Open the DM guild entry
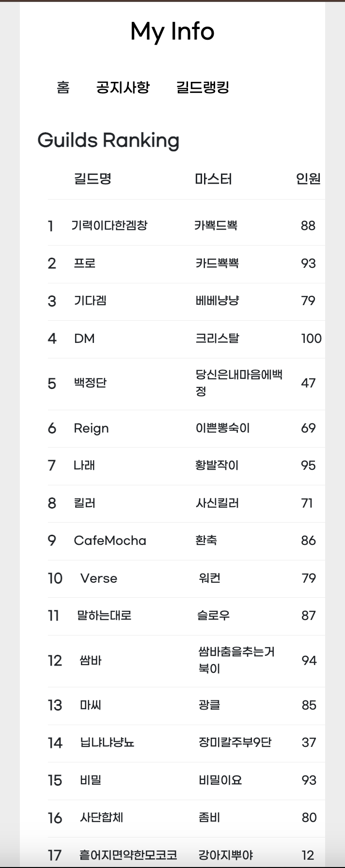The image size is (345, 868). pos(84,338)
